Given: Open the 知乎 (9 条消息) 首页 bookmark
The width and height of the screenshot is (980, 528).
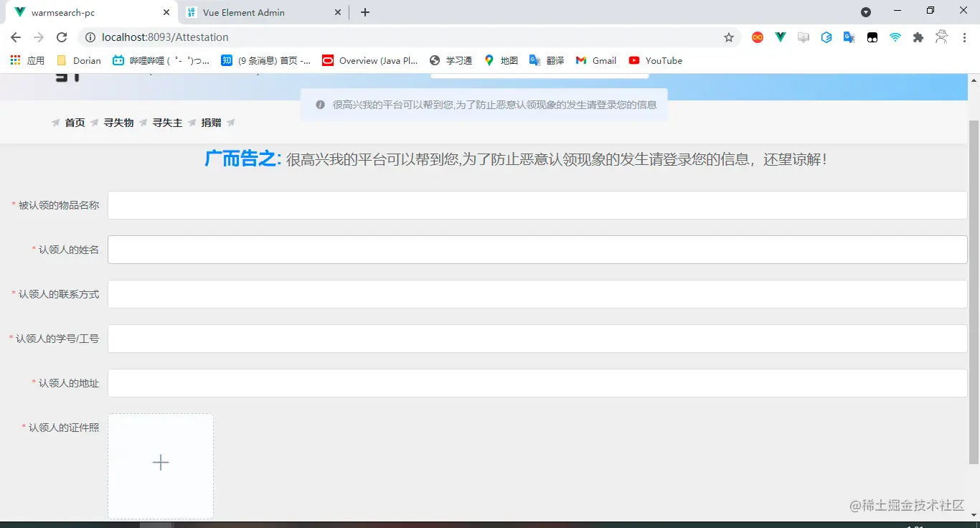Looking at the screenshot, I should click(266, 61).
